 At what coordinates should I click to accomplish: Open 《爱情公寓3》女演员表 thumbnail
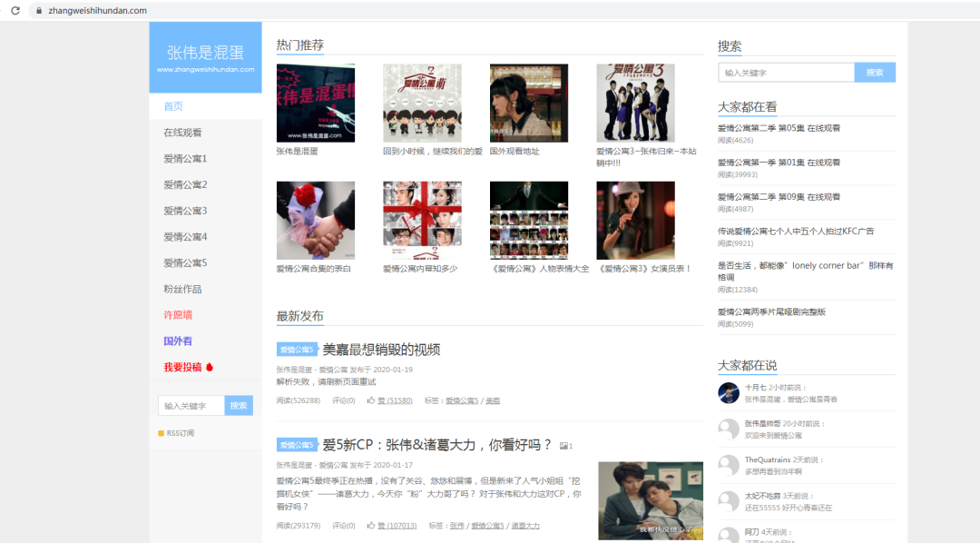pos(635,221)
